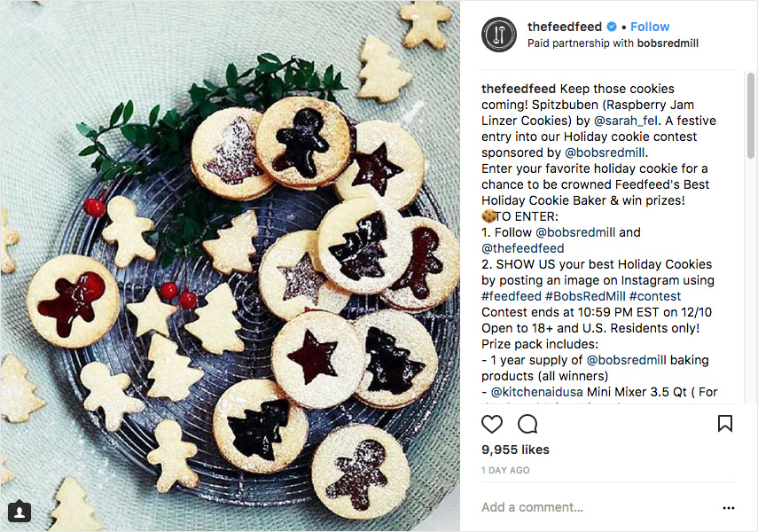Open bobsredmill paid partnership link
This screenshot has width=758, height=532.
(x=668, y=43)
